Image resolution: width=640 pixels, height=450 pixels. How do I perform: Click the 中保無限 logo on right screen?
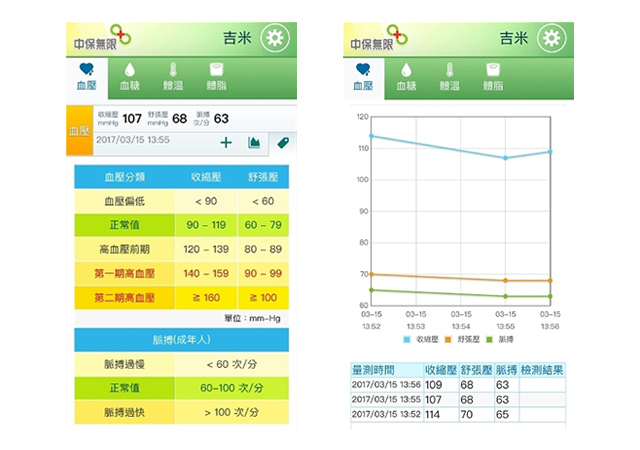click(379, 38)
